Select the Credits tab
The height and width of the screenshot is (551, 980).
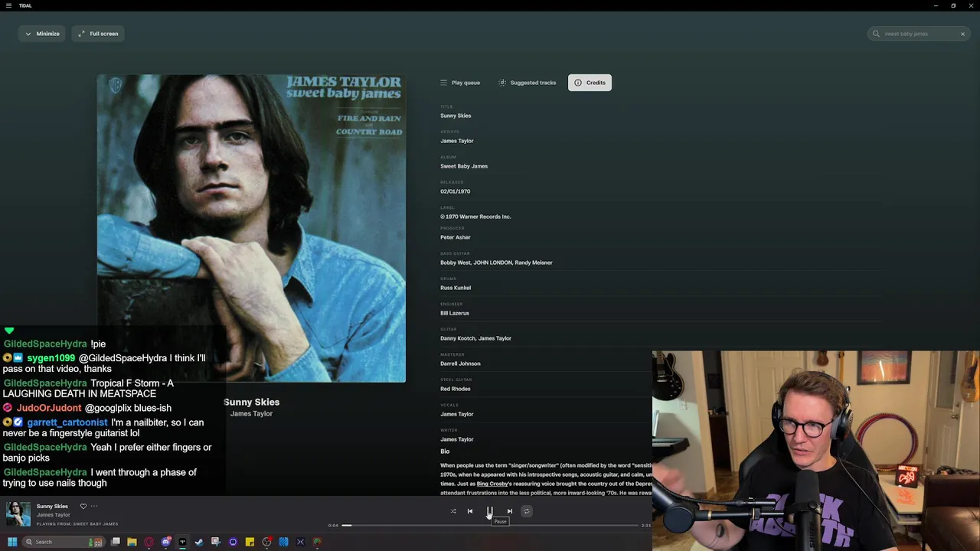pos(590,83)
